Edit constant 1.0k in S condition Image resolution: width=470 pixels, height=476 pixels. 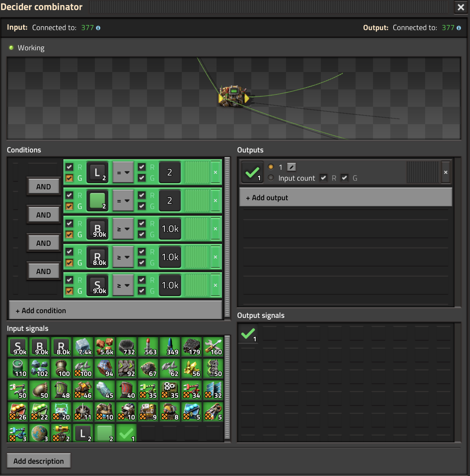[170, 285]
